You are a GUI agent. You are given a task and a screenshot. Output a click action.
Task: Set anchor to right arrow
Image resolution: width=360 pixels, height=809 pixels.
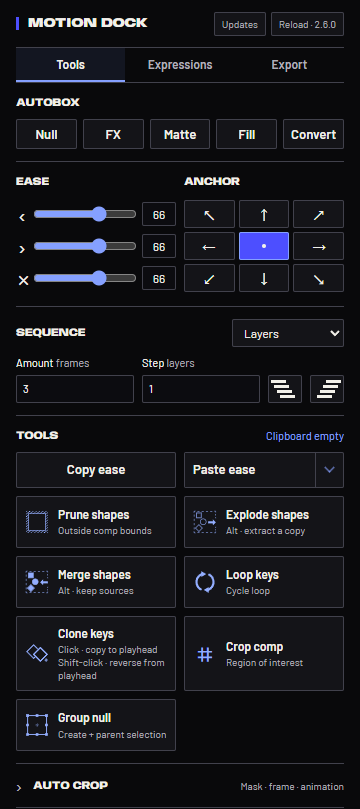pyautogui.click(x=318, y=246)
